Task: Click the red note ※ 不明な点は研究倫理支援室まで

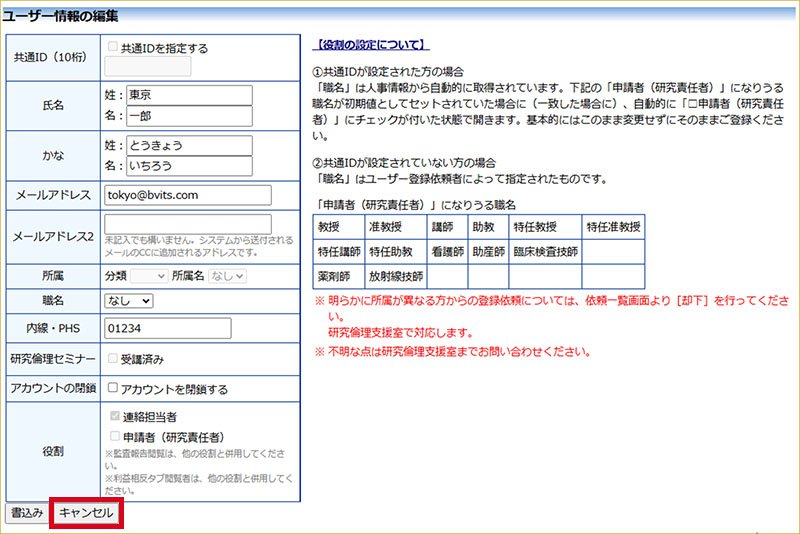Action: pyautogui.click(x=453, y=351)
